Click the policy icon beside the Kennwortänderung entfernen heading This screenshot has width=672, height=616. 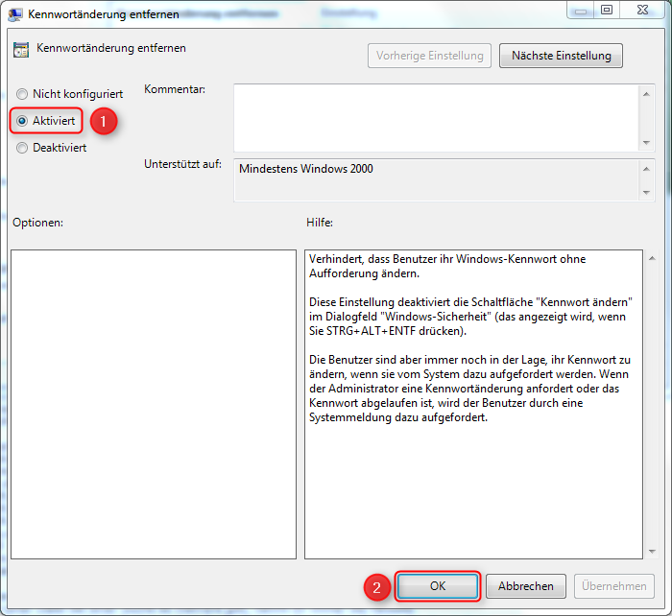tap(21, 50)
